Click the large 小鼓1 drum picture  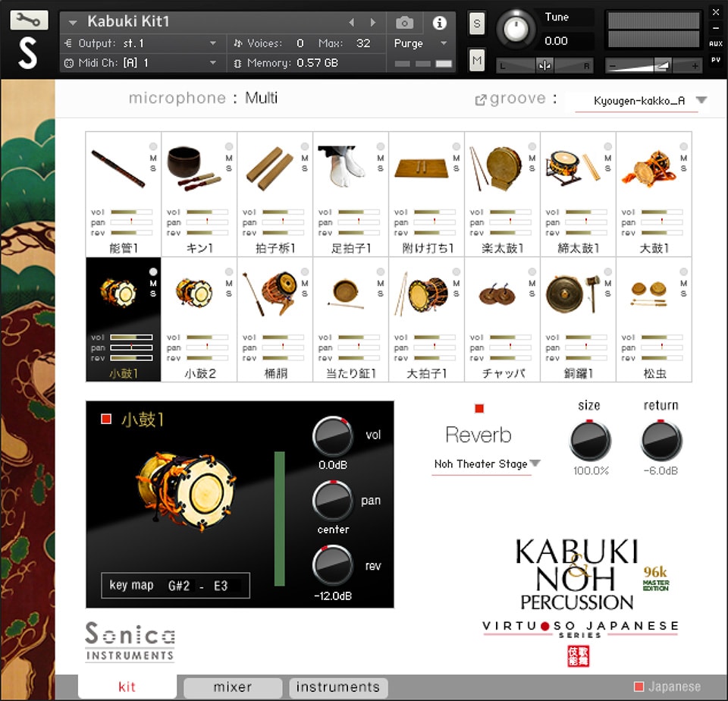pyautogui.click(x=187, y=492)
